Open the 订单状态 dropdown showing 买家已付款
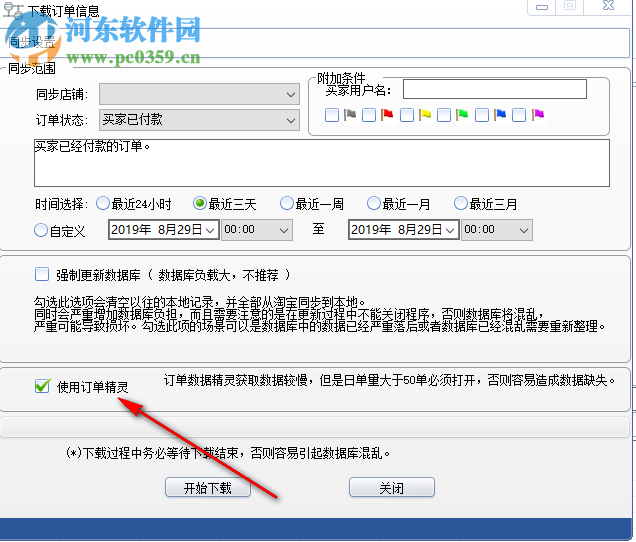 click(200, 120)
